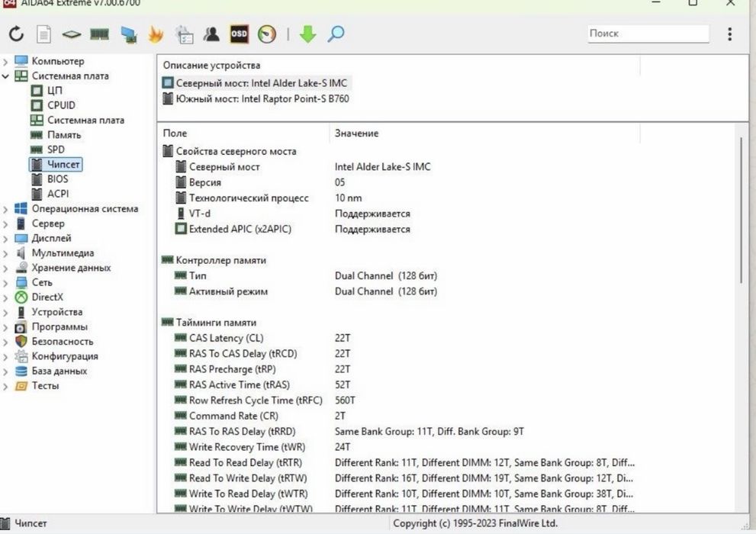Image resolution: width=756 pixels, height=534 pixels.
Task: Click the Refresh toolbar icon
Action: [16, 34]
